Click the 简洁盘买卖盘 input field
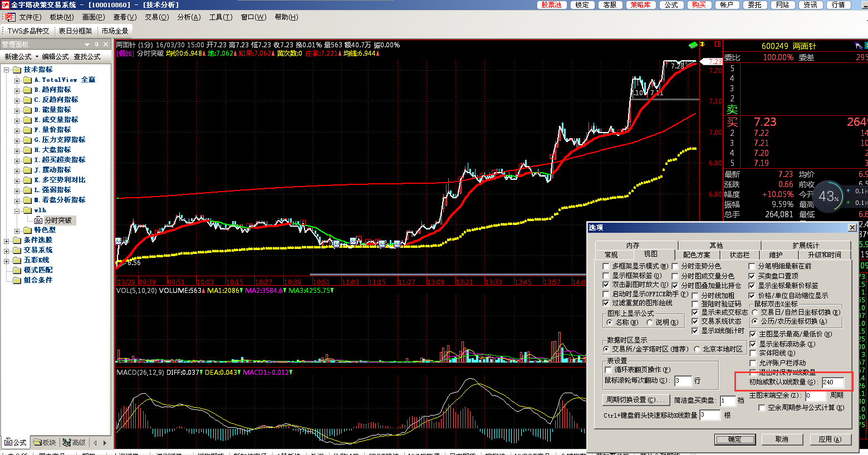Screen dimensions: 868x455 pyautogui.click(x=728, y=400)
